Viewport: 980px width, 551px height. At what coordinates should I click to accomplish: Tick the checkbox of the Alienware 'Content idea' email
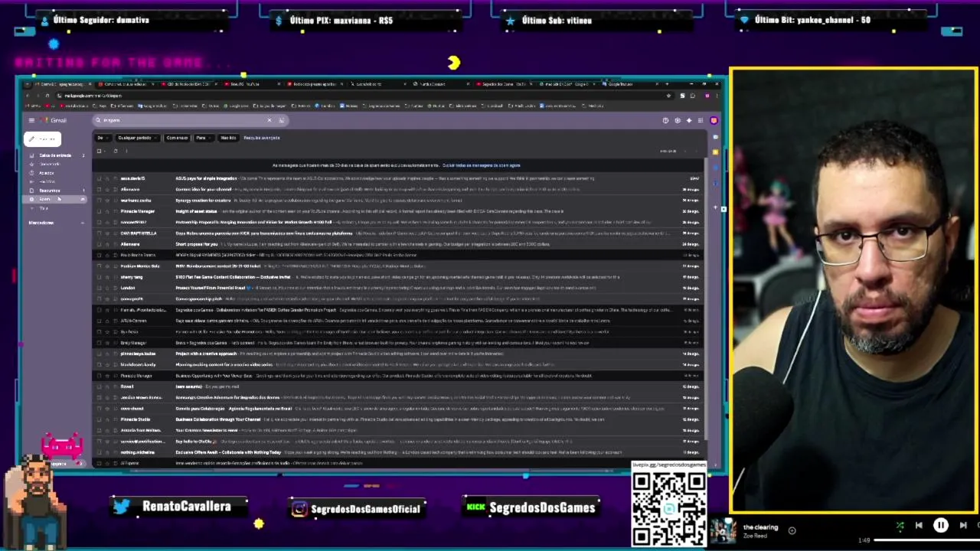click(99, 189)
